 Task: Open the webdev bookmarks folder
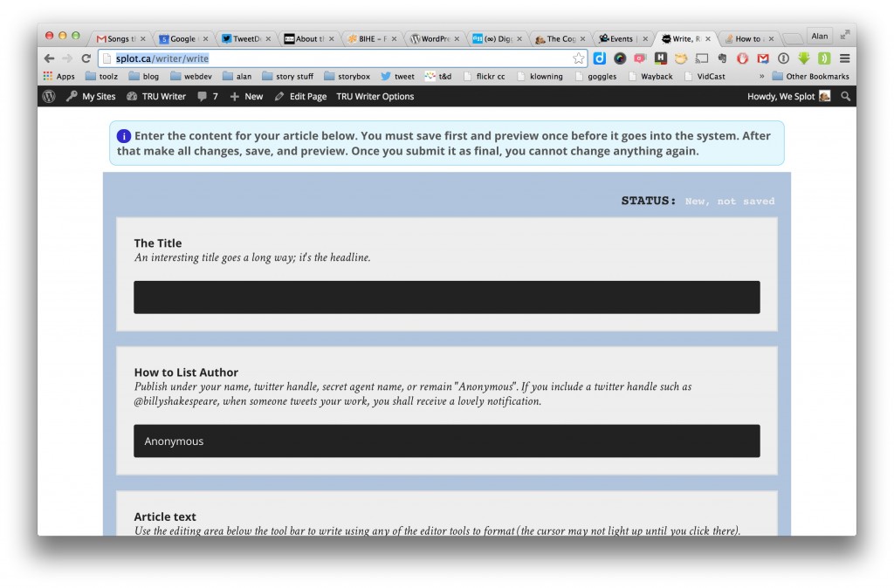[x=191, y=77]
